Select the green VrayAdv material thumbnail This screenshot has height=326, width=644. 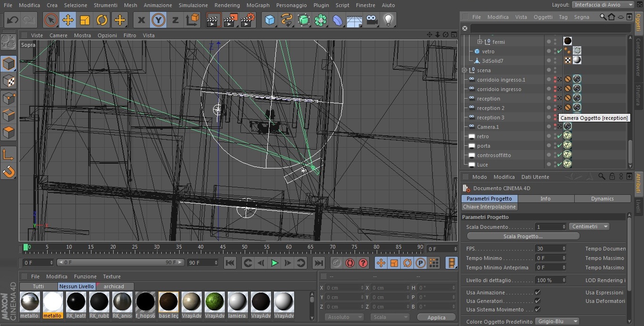pyautogui.click(x=215, y=302)
